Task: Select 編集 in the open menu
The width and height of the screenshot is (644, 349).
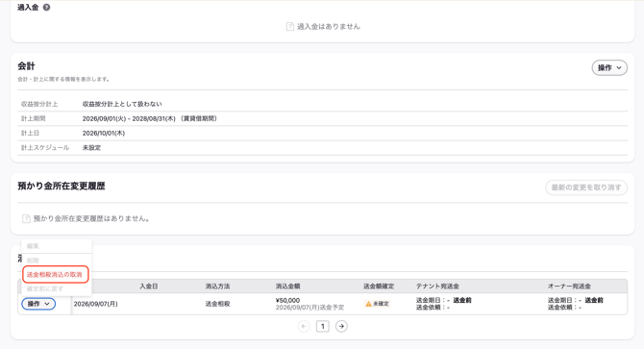Action: [x=33, y=246]
